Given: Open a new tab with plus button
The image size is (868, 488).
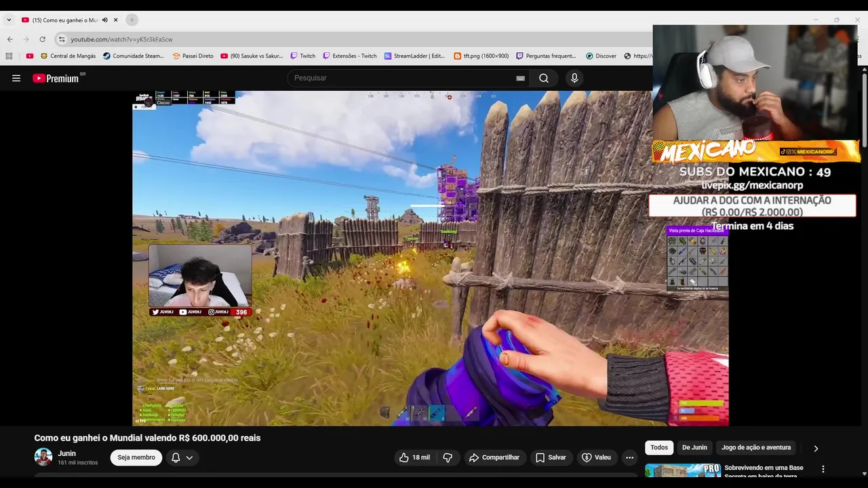Looking at the screenshot, I should pyautogui.click(x=132, y=20).
